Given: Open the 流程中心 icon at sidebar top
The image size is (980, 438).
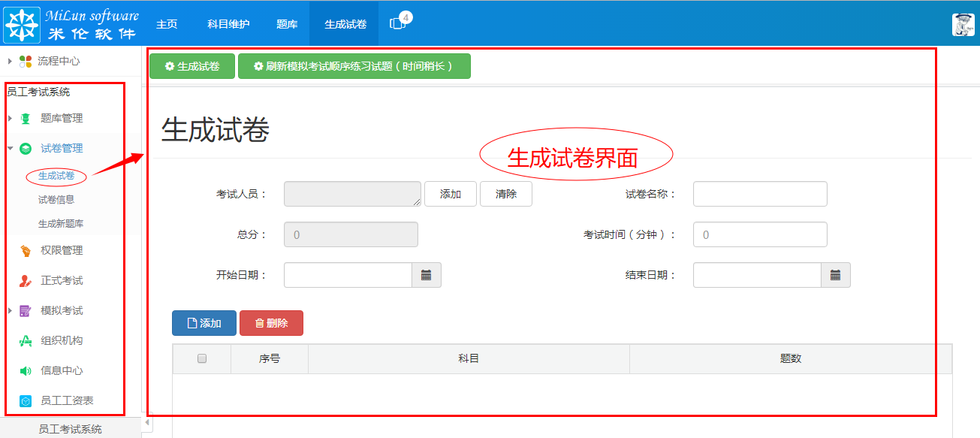Looking at the screenshot, I should [x=26, y=61].
